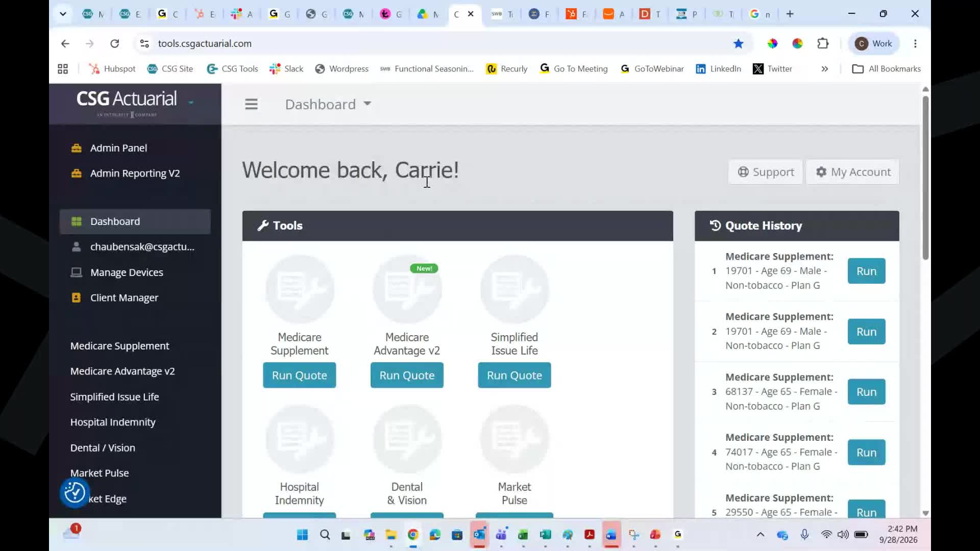
Task: Open Windows taskbar search
Action: (325, 535)
